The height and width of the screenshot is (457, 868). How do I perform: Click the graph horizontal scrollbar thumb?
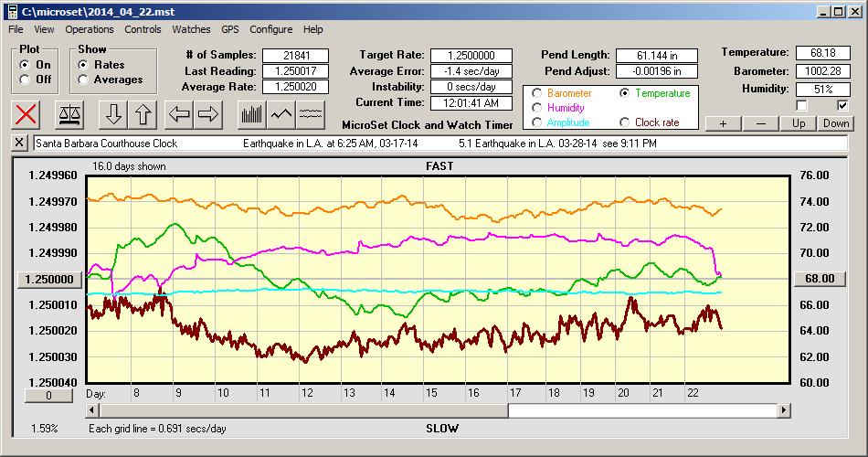(x=304, y=410)
